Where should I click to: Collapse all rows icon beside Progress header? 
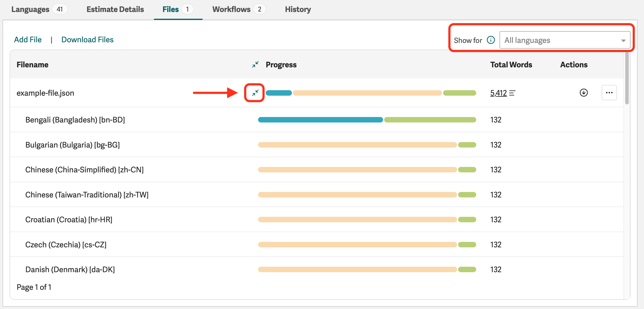(255, 65)
